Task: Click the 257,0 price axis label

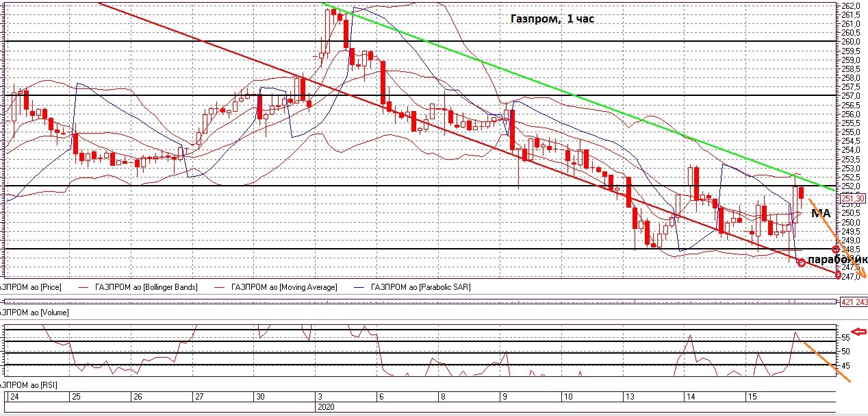Action: point(850,96)
